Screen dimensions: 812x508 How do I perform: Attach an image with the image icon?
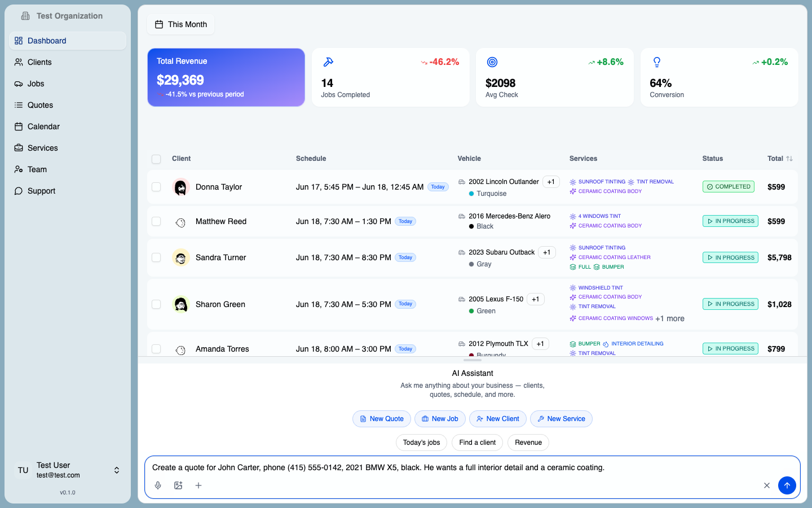pos(178,485)
